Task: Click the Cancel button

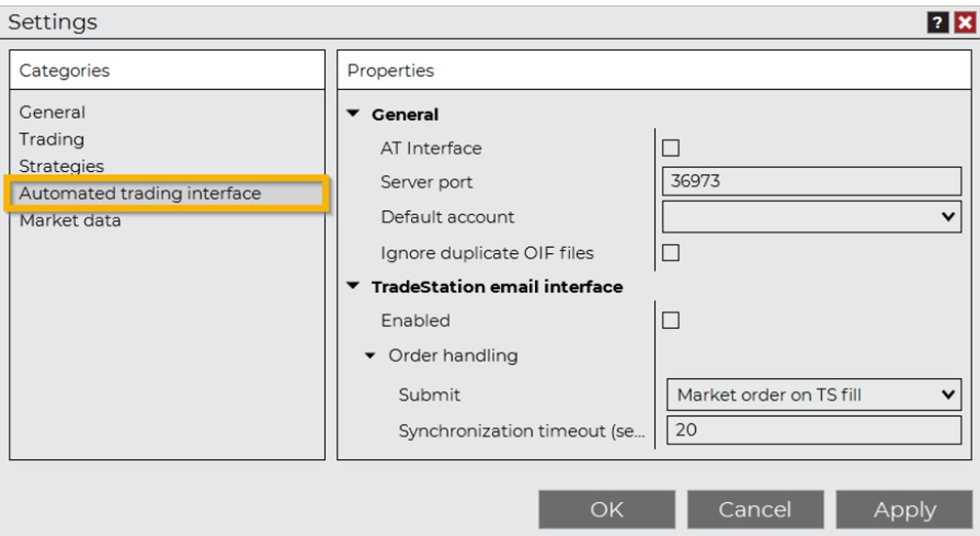Action: [755, 510]
